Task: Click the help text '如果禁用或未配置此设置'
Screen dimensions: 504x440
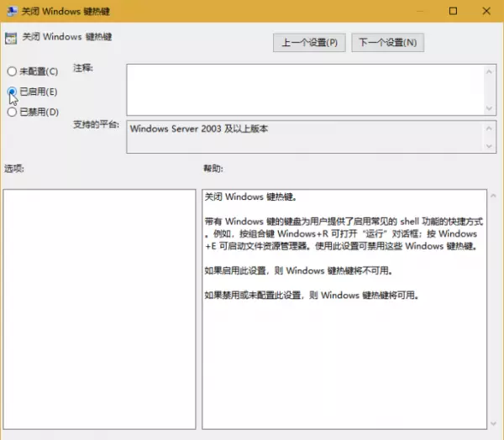Action: (253, 295)
